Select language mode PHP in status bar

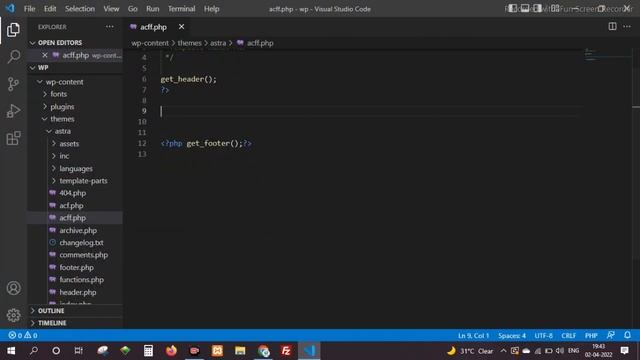[x=591, y=336]
